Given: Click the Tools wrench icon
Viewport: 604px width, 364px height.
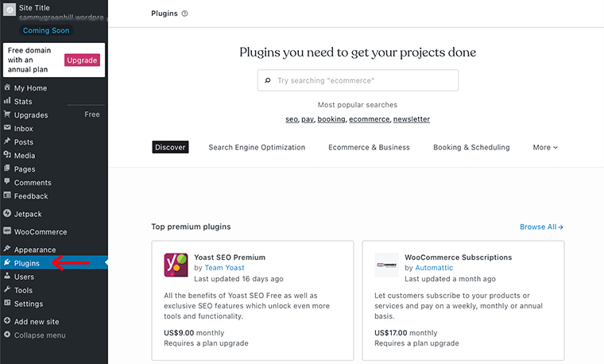Looking at the screenshot, I should coord(7,289).
